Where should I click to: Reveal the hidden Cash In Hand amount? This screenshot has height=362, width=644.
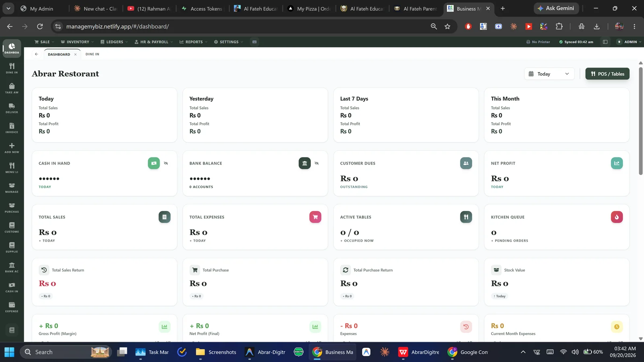166,163
